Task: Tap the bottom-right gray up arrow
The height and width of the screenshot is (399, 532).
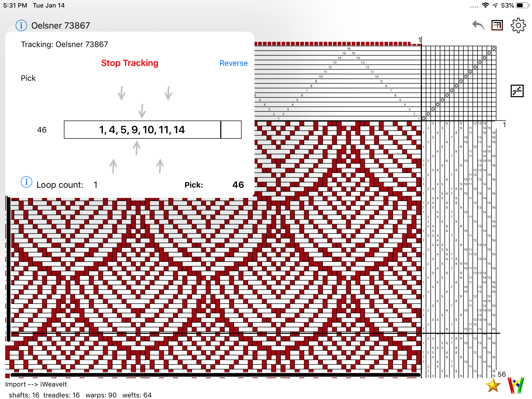Action: (x=160, y=166)
